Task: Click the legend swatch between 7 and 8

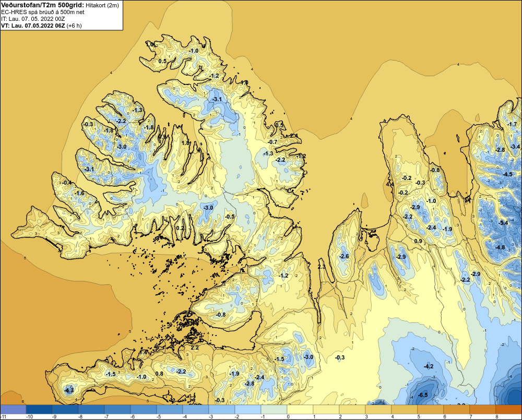Action: point(483,410)
